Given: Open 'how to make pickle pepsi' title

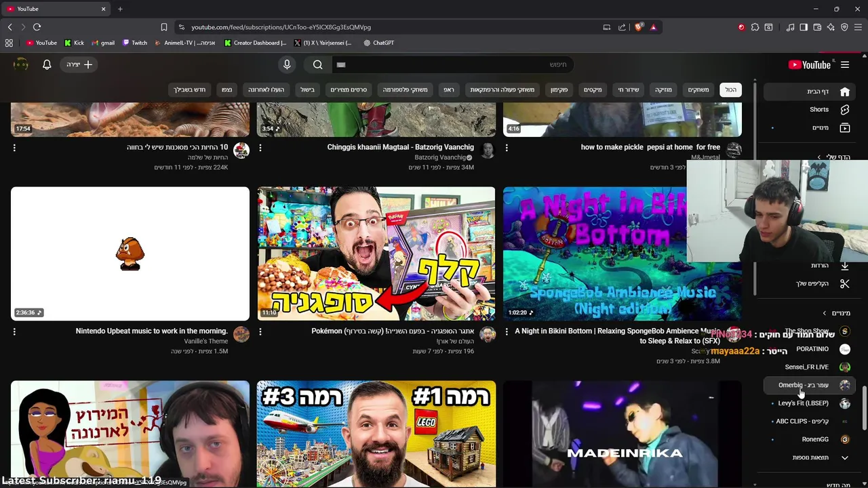Looking at the screenshot, I should click(x=650, y=147).
